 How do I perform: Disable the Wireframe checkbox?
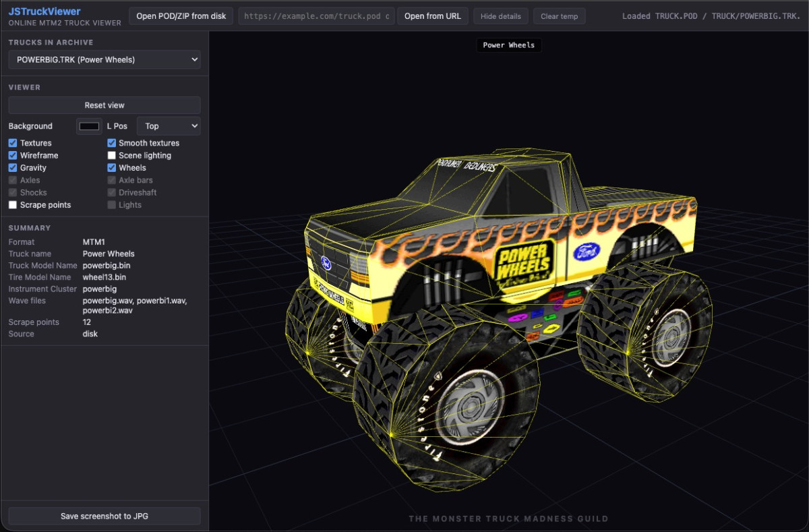pyautogui.click(x=13, y=155)
